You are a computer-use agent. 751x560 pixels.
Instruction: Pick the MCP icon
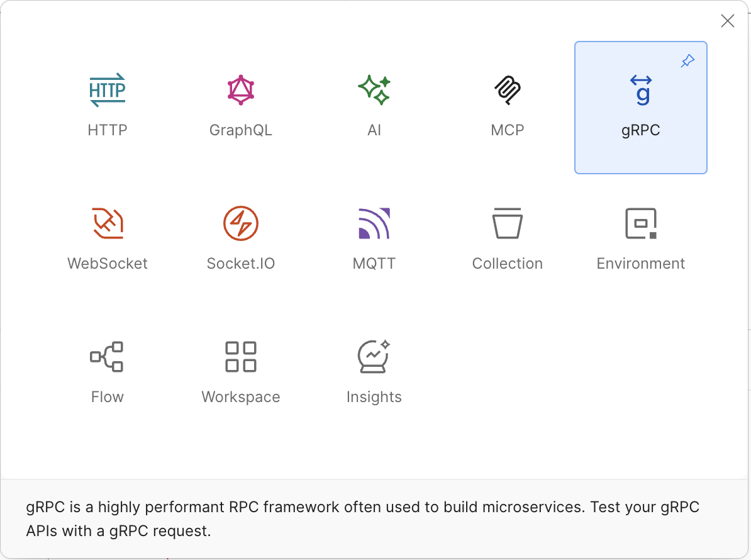click(508, 90)
